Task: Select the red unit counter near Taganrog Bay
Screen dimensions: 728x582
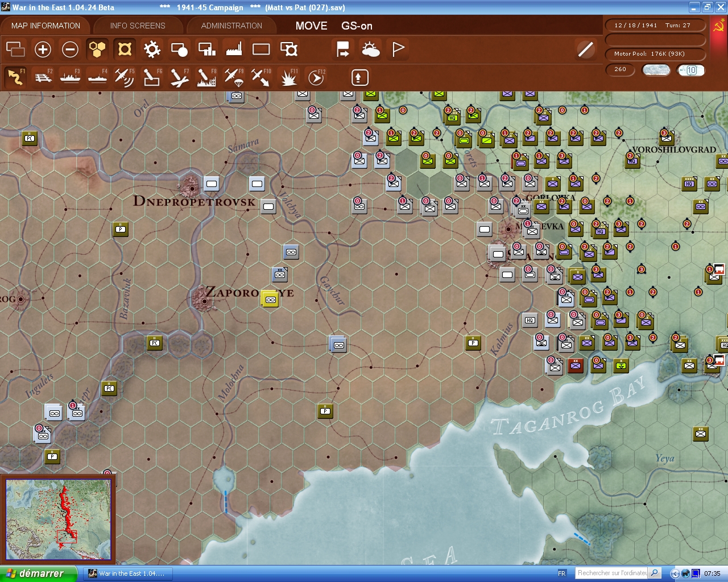Action: point(576,365)
